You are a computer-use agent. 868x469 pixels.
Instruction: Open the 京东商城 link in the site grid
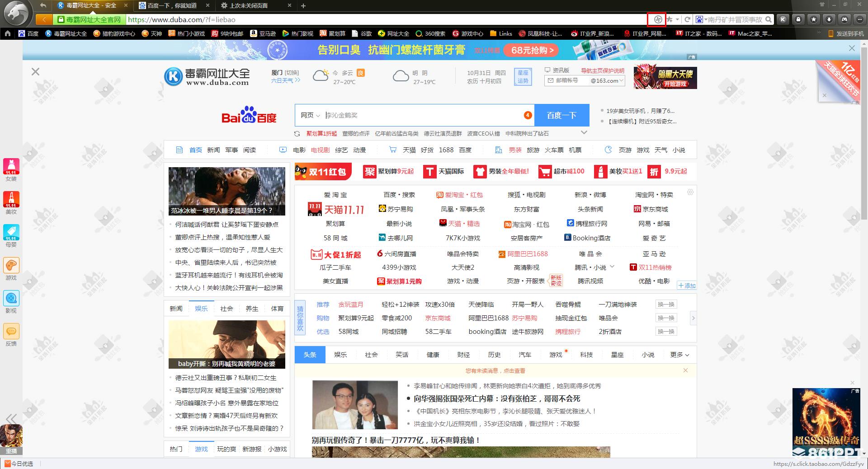click(x=651, y=209)
